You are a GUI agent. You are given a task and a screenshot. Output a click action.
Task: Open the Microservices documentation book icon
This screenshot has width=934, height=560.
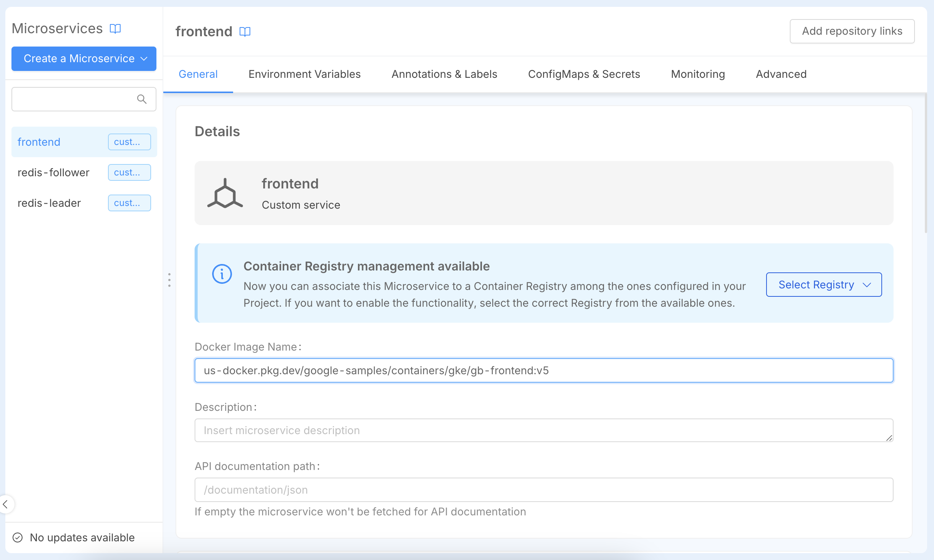coord(115,28)
